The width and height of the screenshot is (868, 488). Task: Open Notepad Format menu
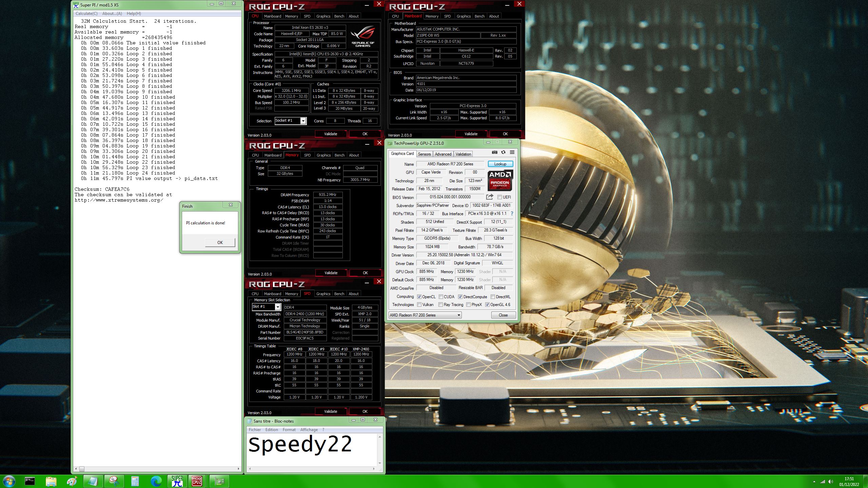[x=289, y=430]
